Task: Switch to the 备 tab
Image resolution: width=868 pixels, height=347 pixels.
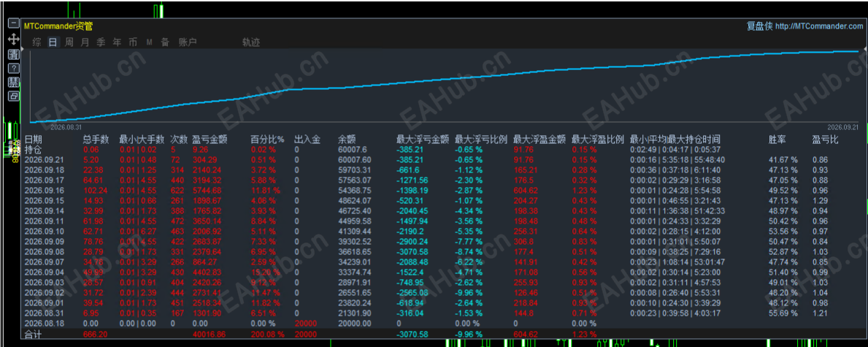Action: pyautogui.click(x=165, y=42)
